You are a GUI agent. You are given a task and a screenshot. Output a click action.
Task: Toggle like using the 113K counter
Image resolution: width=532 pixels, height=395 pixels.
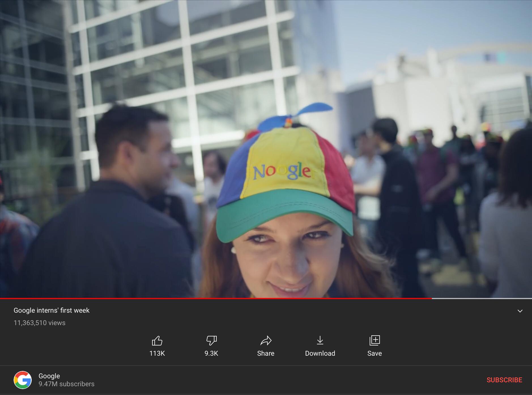157,353
